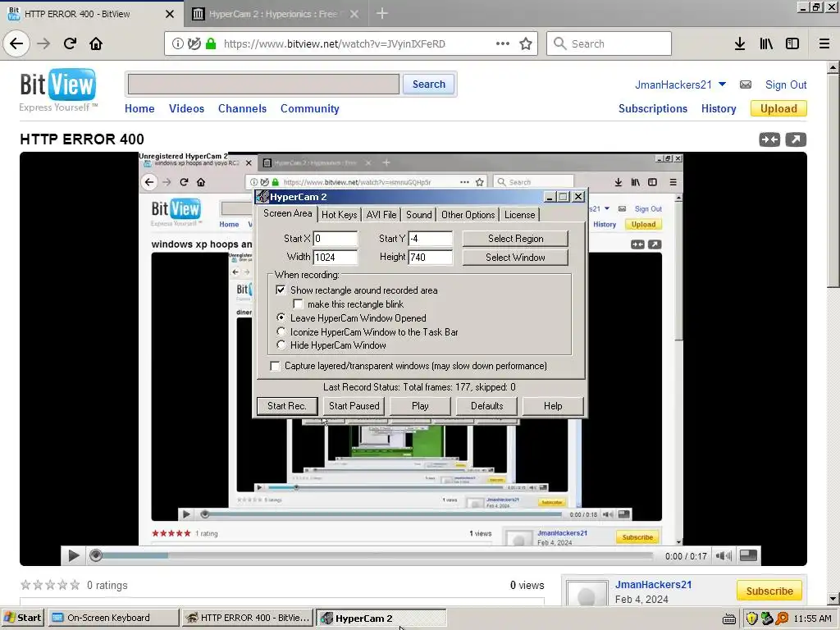
Task: Switch to HyperCam 2 taskbar button
Action: tap(381, 619)
